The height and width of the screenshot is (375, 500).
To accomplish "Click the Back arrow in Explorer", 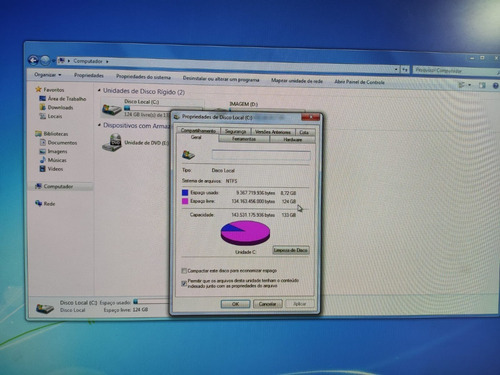I will pyautogui.click(x=33, y=60).
